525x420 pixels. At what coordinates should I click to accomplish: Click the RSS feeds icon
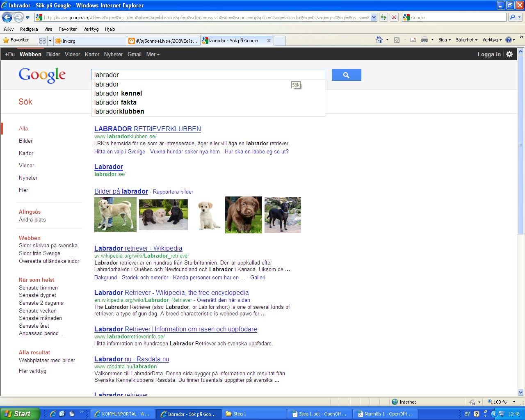coord(397,40)
